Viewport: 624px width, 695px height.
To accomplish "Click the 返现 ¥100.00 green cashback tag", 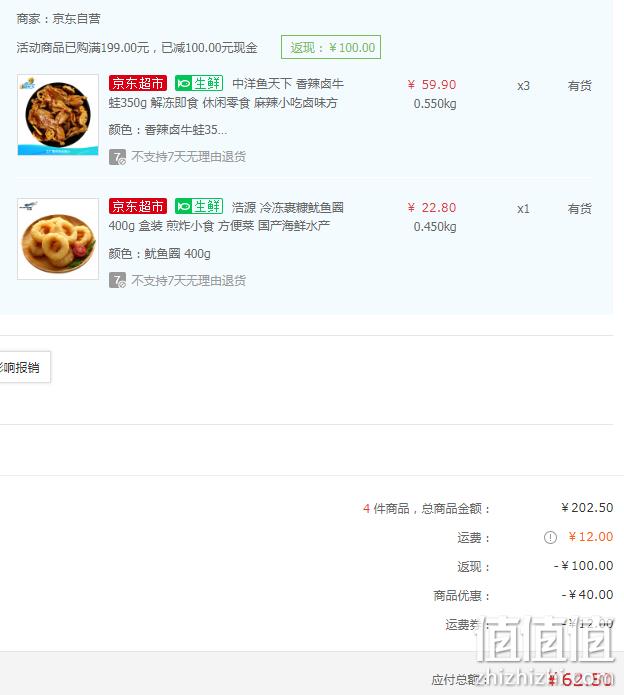I will click(331, 47).
